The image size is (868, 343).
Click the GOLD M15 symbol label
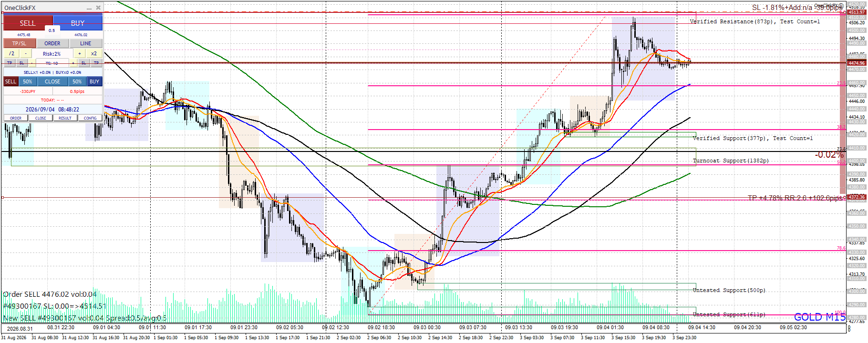(x=820, y=317)
